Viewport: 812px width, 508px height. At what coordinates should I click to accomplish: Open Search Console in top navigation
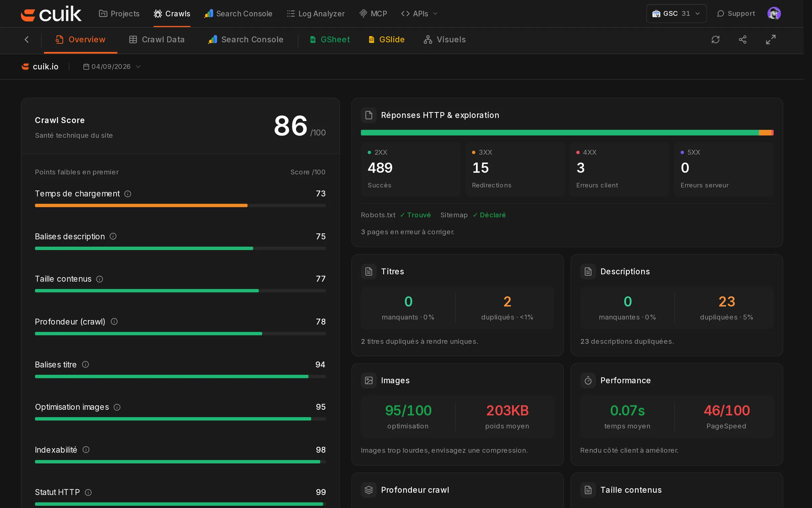tap(238, 14)
